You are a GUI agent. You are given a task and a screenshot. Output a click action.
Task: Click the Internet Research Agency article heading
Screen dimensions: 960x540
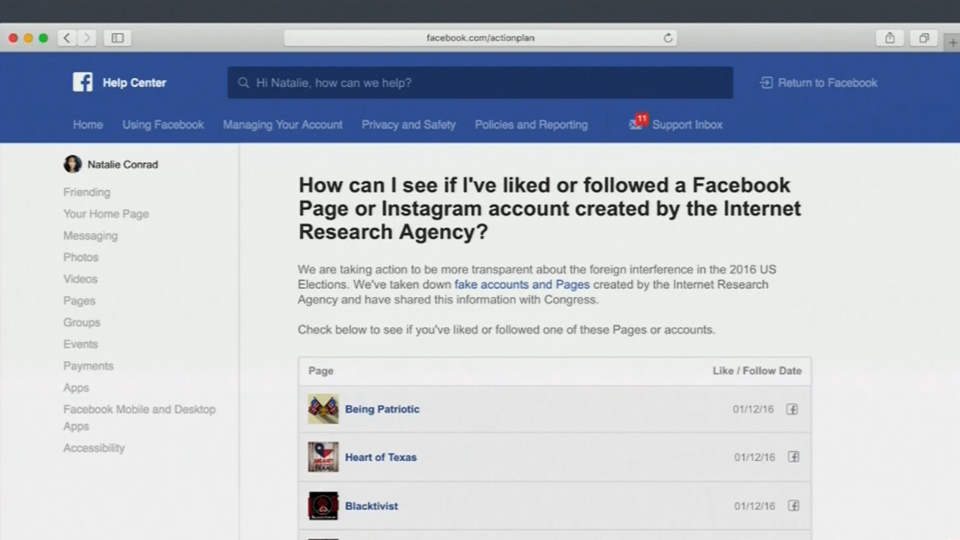(549, 208)
